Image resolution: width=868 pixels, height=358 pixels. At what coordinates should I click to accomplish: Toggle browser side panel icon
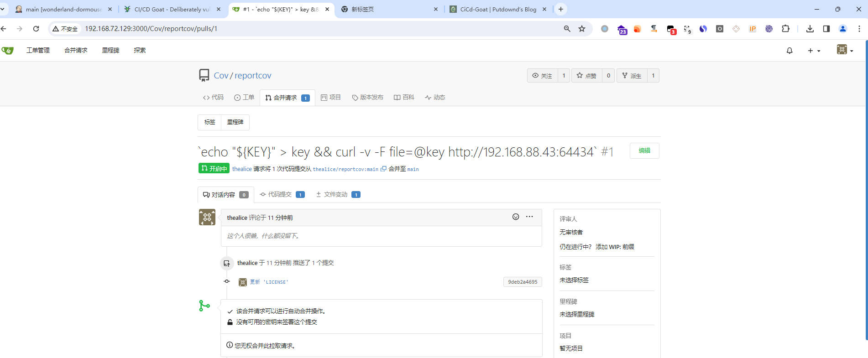click(826, 29)
